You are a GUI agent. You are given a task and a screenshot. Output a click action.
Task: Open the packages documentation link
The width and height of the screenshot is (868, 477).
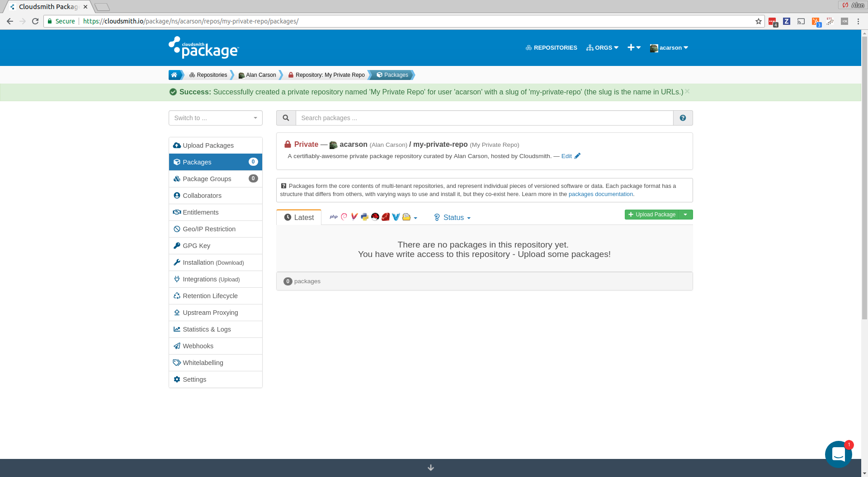click(x=601, y=194)
